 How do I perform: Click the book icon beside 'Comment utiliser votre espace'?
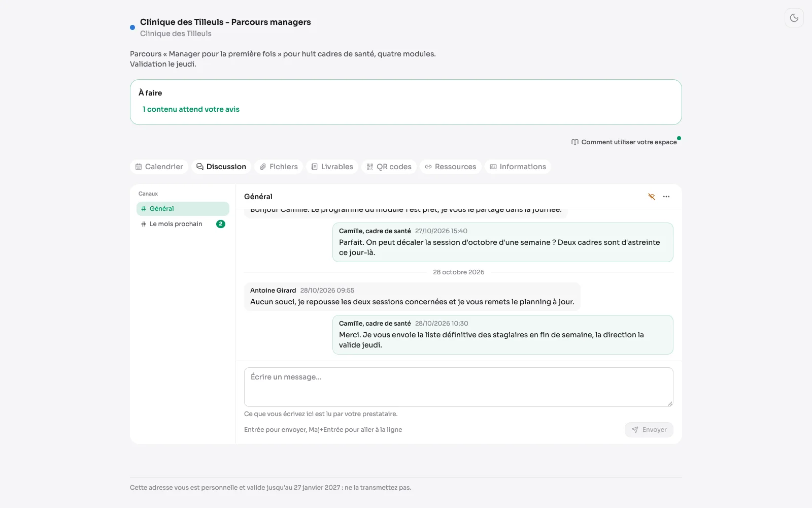(x=575, y=142)
